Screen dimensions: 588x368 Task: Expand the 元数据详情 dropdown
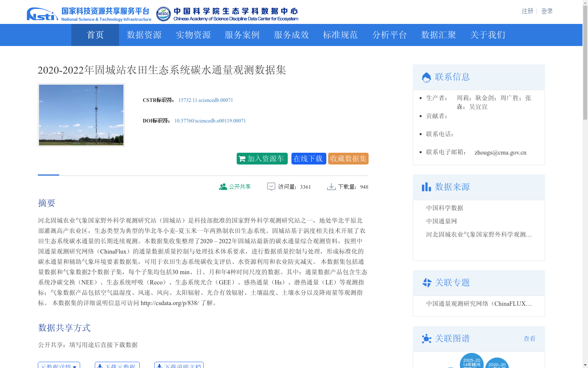pos(59,365)
